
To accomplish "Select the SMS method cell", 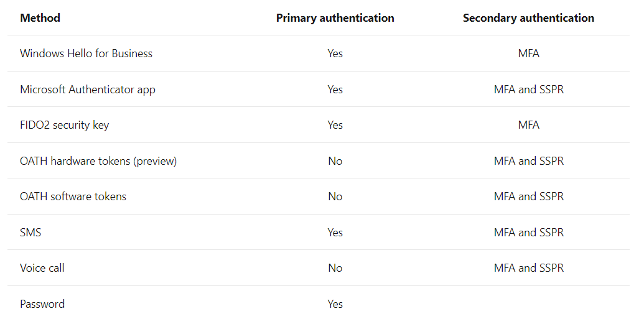I will pos(30,233).
